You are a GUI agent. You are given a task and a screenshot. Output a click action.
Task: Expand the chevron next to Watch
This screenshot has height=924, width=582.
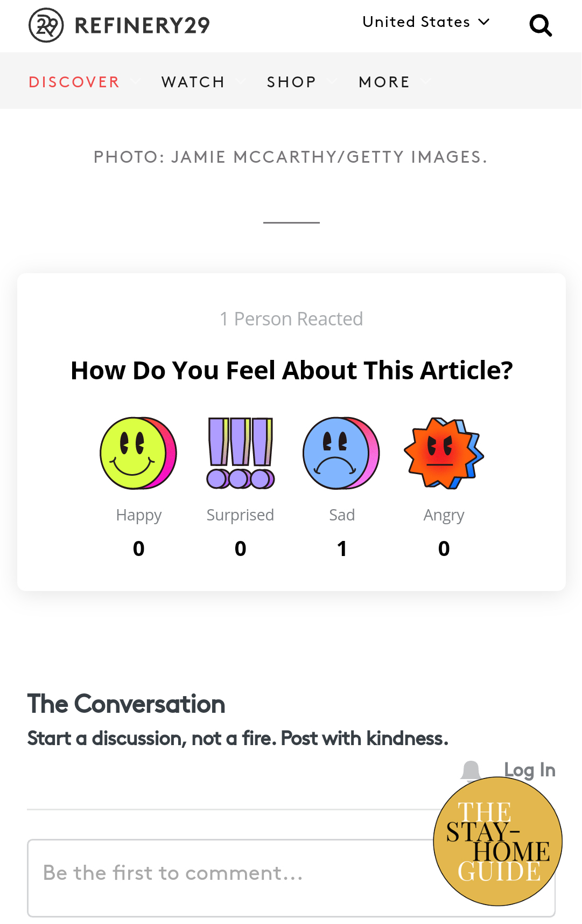point(241,81)
